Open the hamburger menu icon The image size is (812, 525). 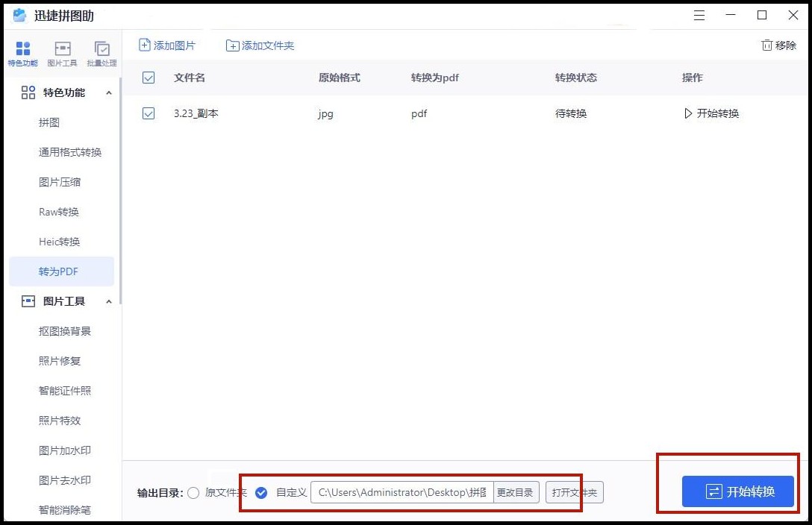point(699,14)
